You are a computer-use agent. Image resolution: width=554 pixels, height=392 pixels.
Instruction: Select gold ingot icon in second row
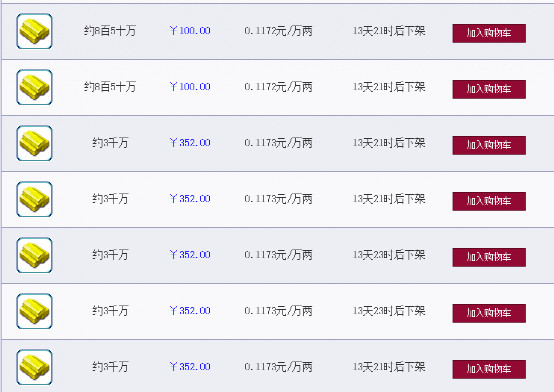(34, 87)
